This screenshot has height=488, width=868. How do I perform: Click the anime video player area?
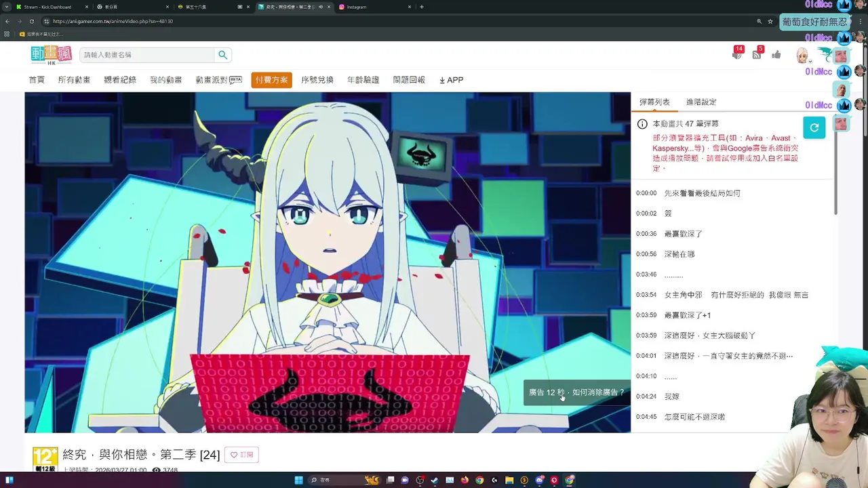pos(328,262)
